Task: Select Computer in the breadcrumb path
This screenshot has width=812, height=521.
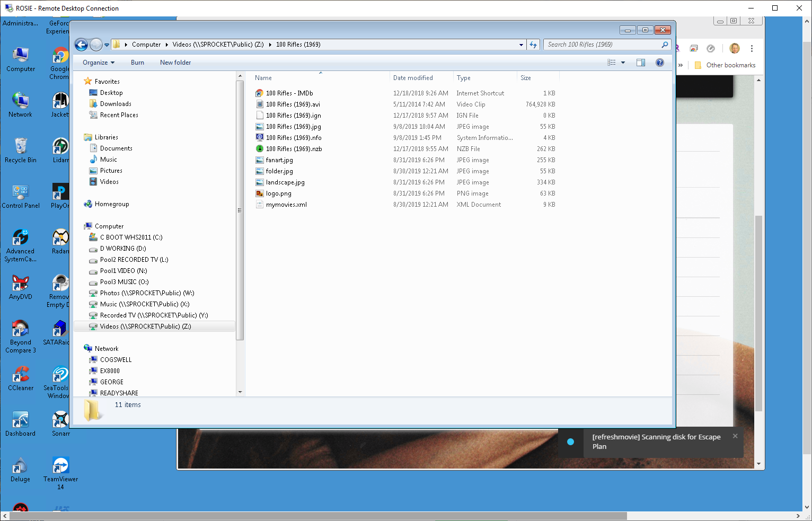Action: (x=146, y=45)
